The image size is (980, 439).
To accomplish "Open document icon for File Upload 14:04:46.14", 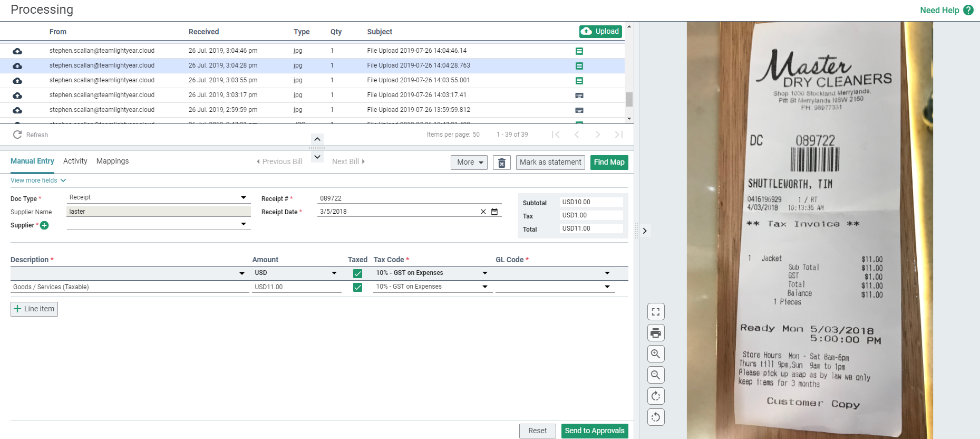I will click(x=579, y=51).
